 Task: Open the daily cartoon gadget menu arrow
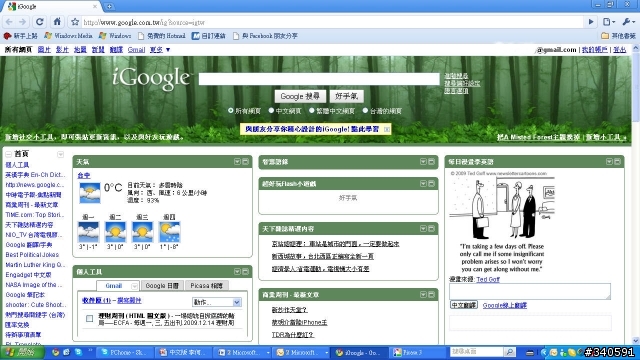(x=609, y=162)
